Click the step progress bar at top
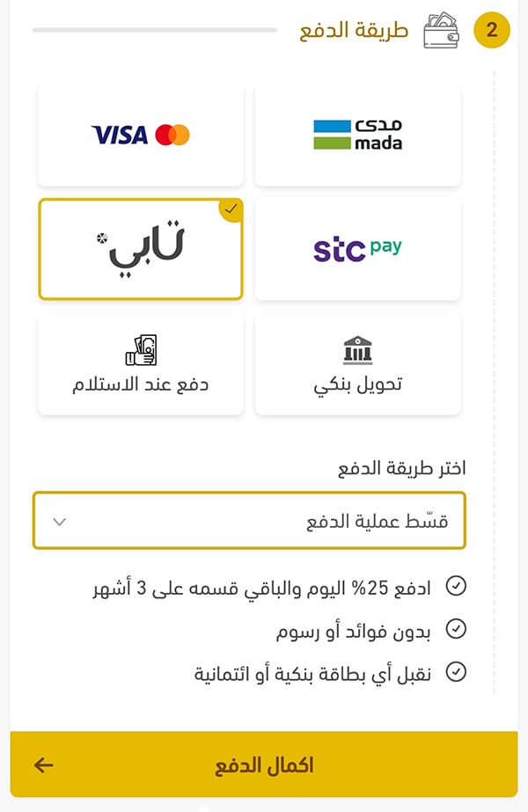Image resolution: width=528 pixels, height=812 pixels. pyautogui.click(x=154, y=30)
